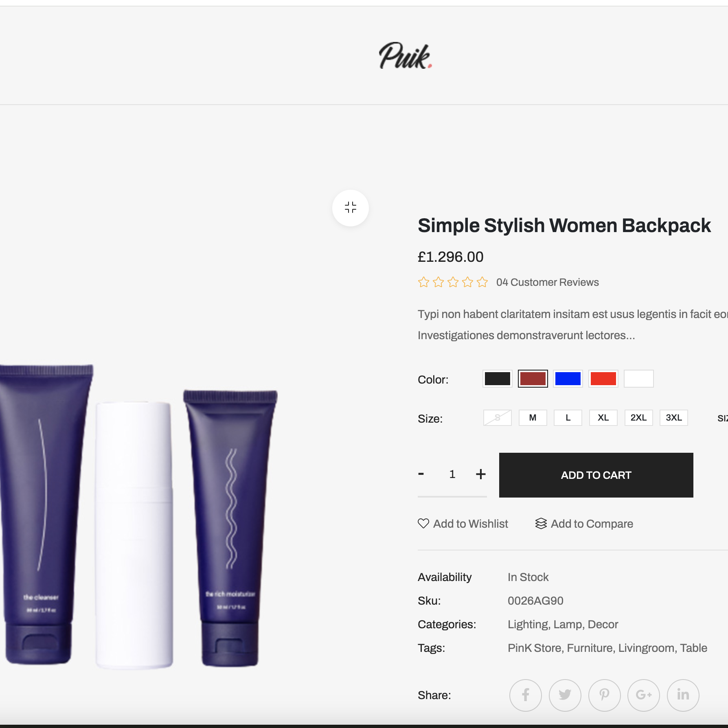The image size is (728, 728).
Task: Click the Puik logo
Action: (405, 55)
